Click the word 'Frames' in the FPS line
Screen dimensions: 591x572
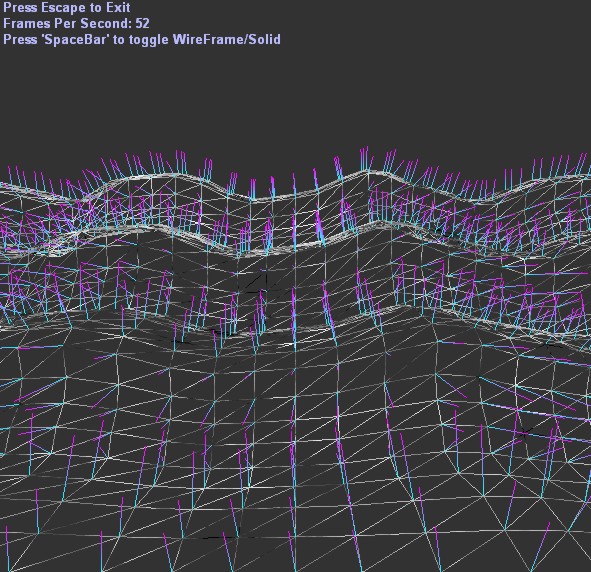(27, 23)
